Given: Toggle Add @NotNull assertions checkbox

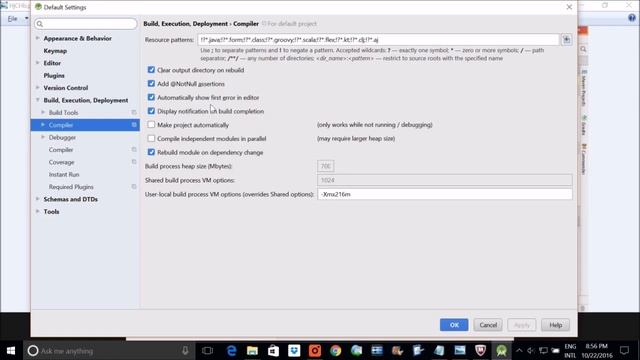Looking at the screenshot, I should click(x=151, y=84).
